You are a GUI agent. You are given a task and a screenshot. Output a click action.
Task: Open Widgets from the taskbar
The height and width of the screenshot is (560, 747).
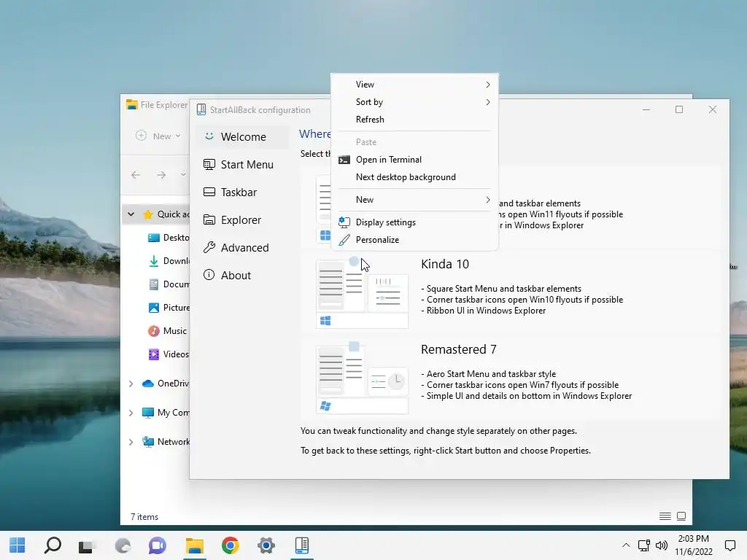[x=123, y=545]
